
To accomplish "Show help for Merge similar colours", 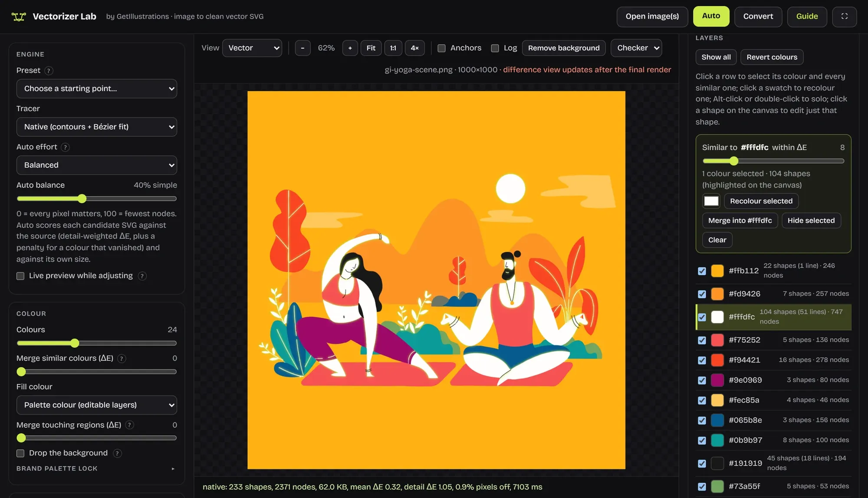I will (122, 359).
